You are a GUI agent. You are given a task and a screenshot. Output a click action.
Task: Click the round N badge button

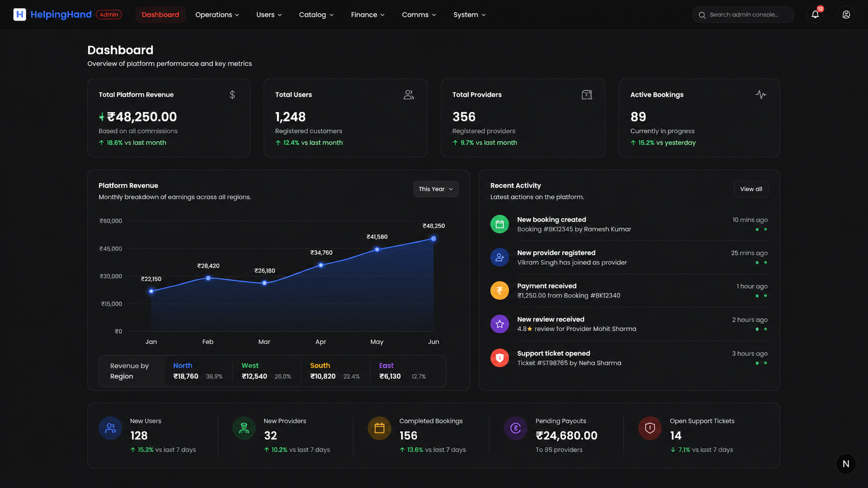coord(846,464)
